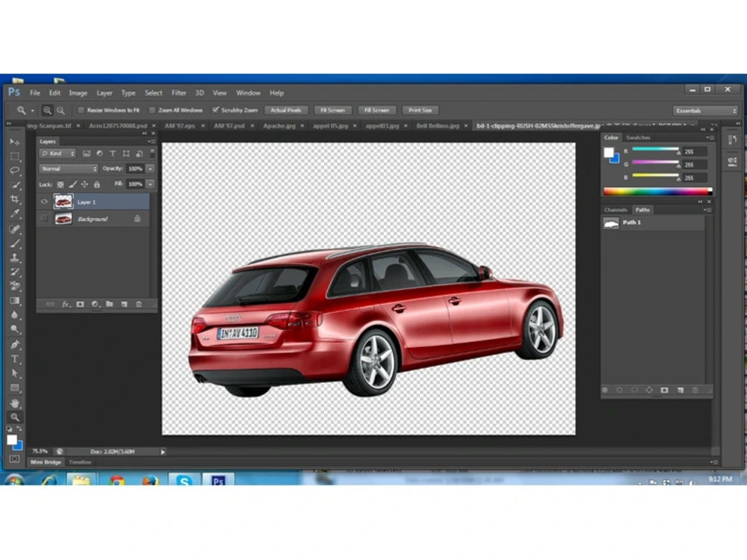
Task: Click the Actual Pixels button
Action: [x=286, y=111]
